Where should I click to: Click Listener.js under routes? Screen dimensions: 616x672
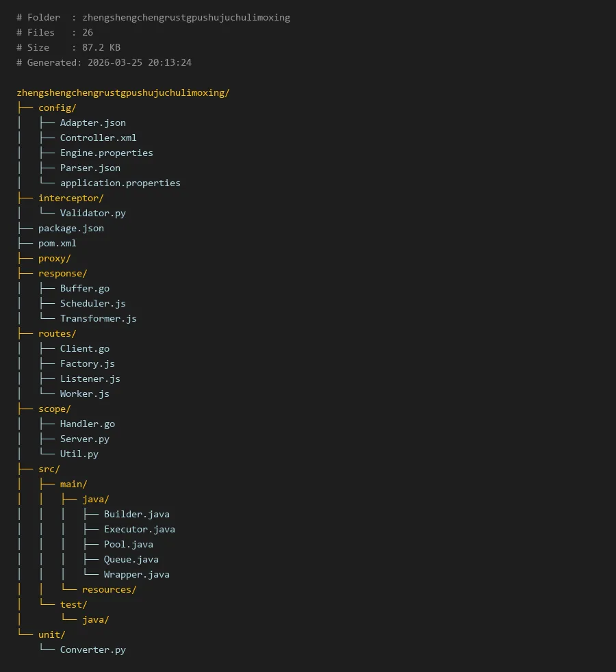point(90,378)
